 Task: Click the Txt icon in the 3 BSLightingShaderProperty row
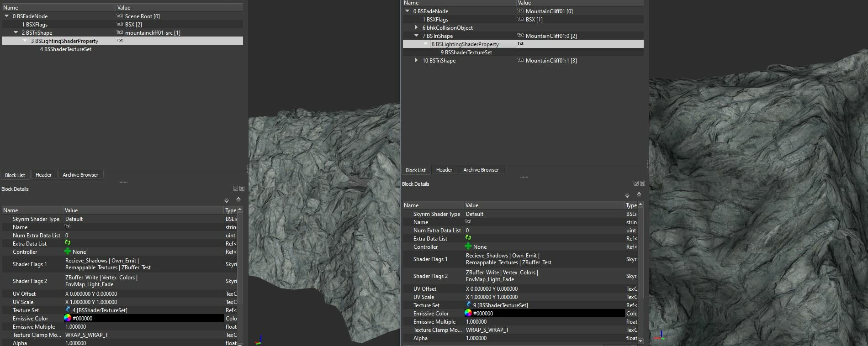coord(120,41)
